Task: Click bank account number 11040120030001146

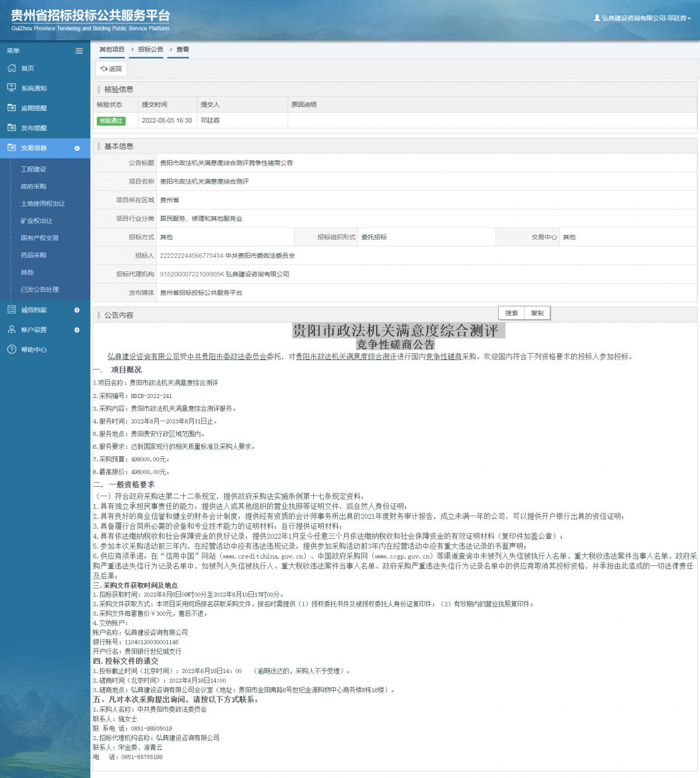Action: 152,642
